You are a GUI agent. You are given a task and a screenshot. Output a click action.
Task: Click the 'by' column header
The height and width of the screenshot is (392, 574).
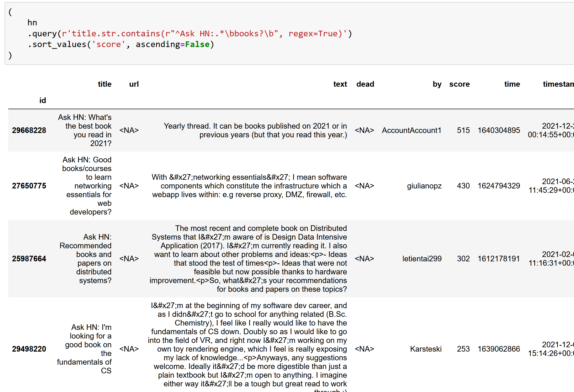tap(437, 84)
